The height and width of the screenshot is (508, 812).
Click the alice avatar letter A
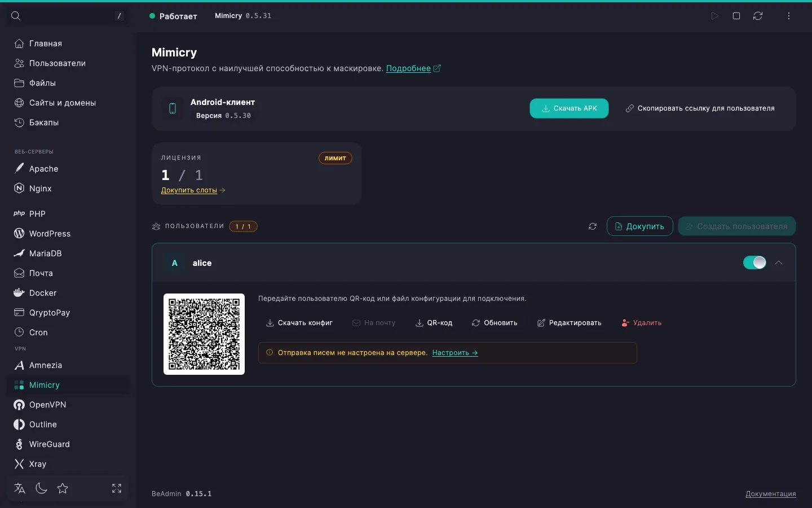point(175,263)
